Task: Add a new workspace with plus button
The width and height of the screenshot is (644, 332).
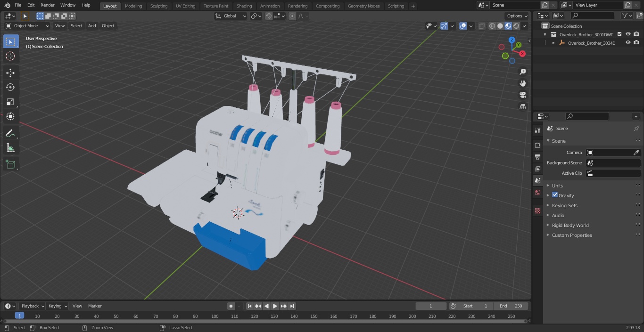Action: coord(413,6)
